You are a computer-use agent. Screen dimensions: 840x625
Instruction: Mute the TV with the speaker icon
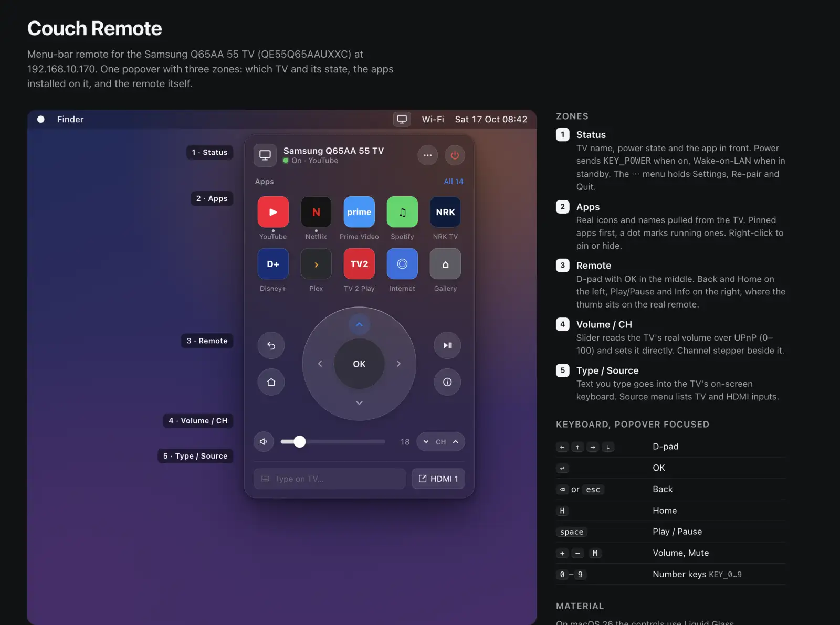[x=264, y=442]
